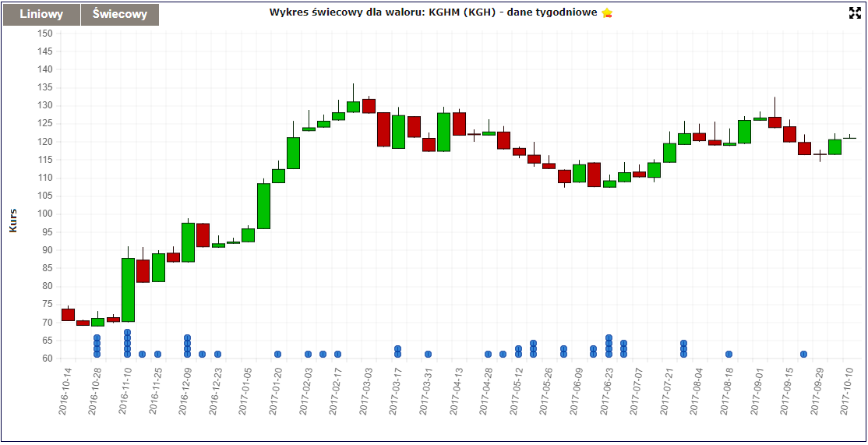Expand the chart to fullscreen
868x445 pixels.
pos(856,13)
